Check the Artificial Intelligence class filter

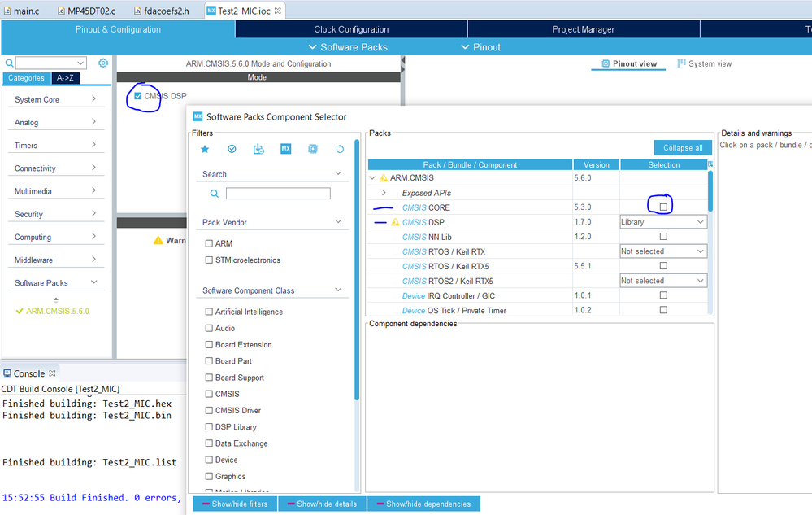[x=209, y=312]
